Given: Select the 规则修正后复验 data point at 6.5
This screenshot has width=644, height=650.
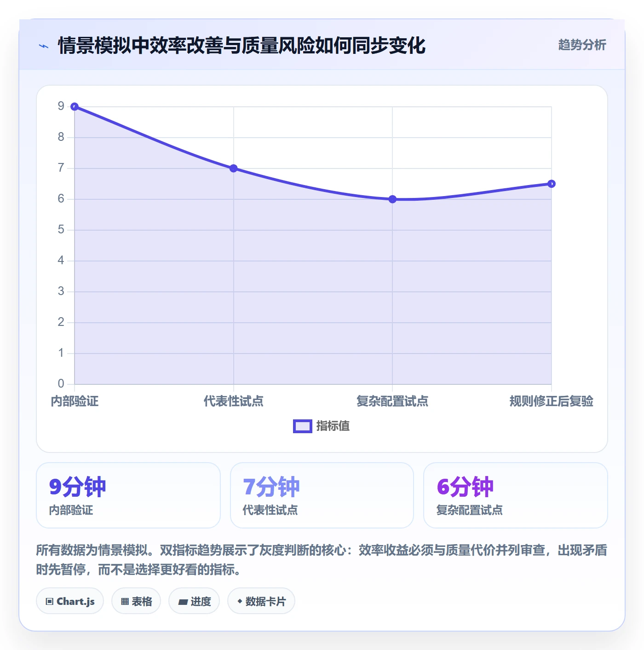Looking at the screenshot, I should coord(552,184).
